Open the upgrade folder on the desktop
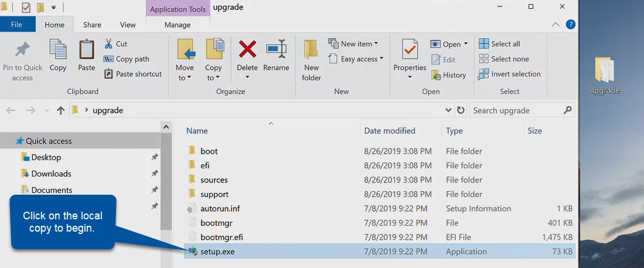The image size is (644, 268). point(604,76)
